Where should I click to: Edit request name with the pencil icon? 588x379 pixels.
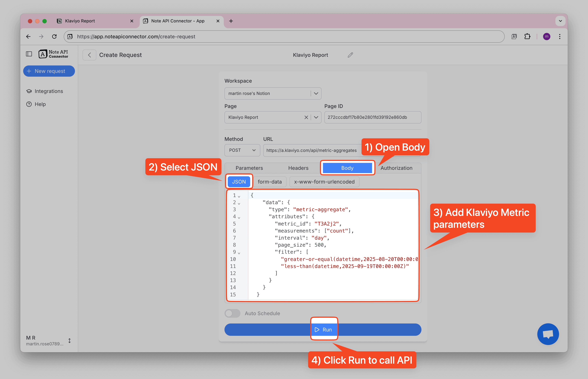click(350, 55)
